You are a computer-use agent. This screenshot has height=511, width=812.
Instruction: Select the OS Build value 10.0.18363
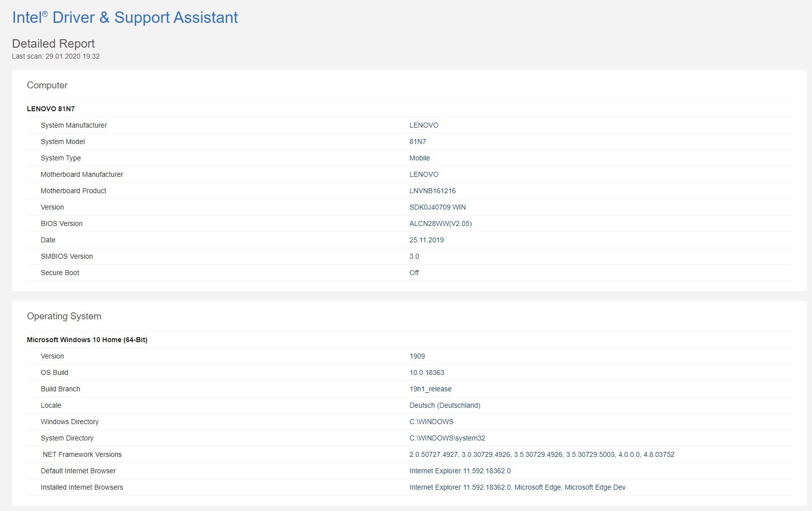click(427, 372)
